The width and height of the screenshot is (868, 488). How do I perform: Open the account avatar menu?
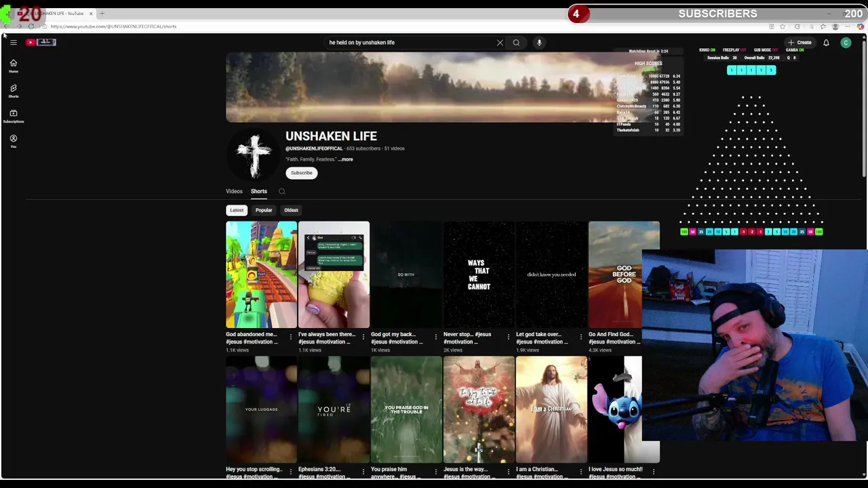click(x=846, y=43)
